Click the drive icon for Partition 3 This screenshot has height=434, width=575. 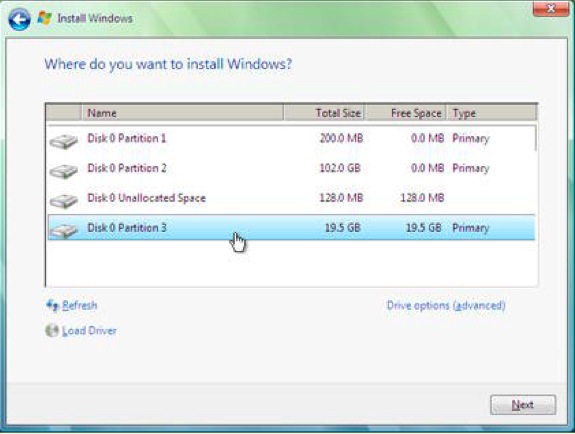tap(64, 230)
